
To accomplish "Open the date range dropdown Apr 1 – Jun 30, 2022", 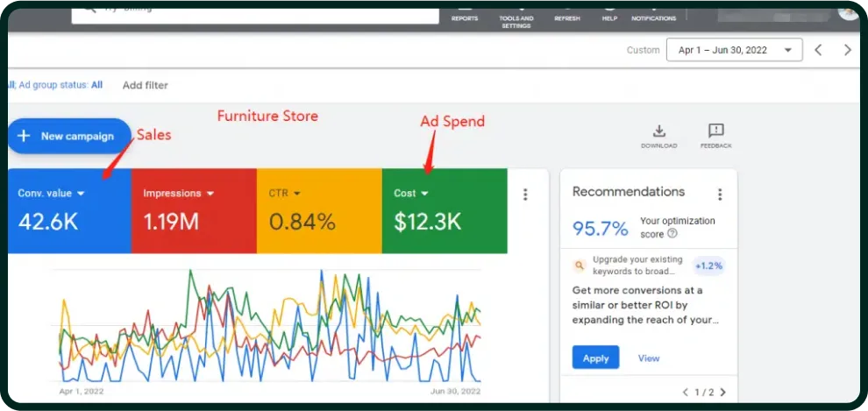I will tap(734, 50).
